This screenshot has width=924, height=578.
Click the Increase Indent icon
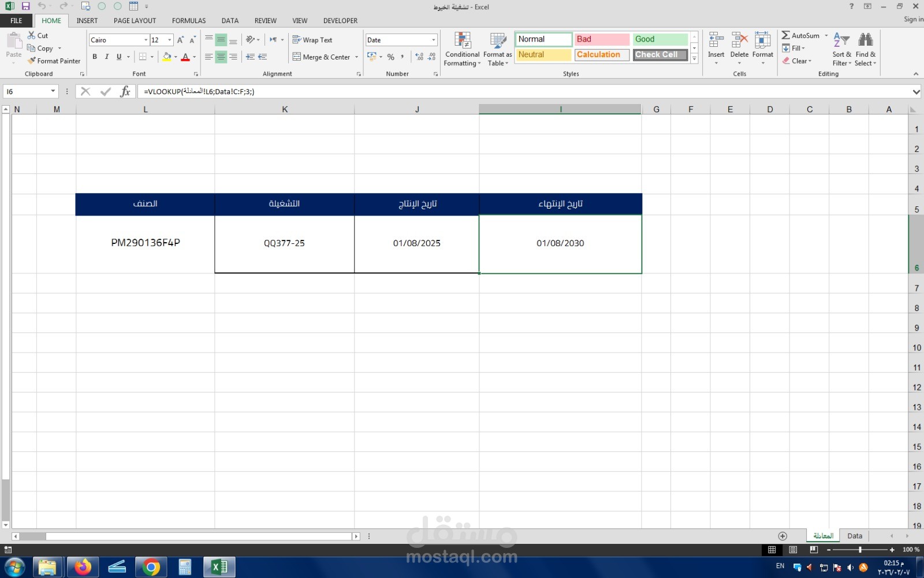coord(263,57)
